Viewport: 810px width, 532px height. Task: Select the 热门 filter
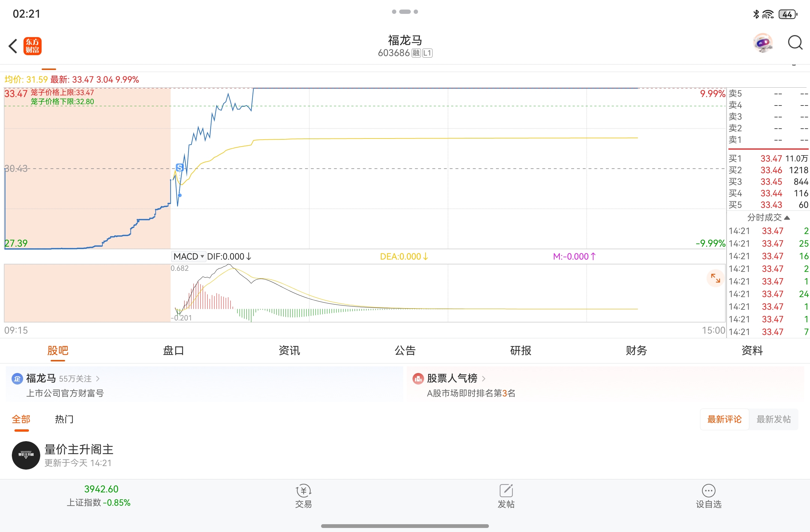click(x=64, y=419)
